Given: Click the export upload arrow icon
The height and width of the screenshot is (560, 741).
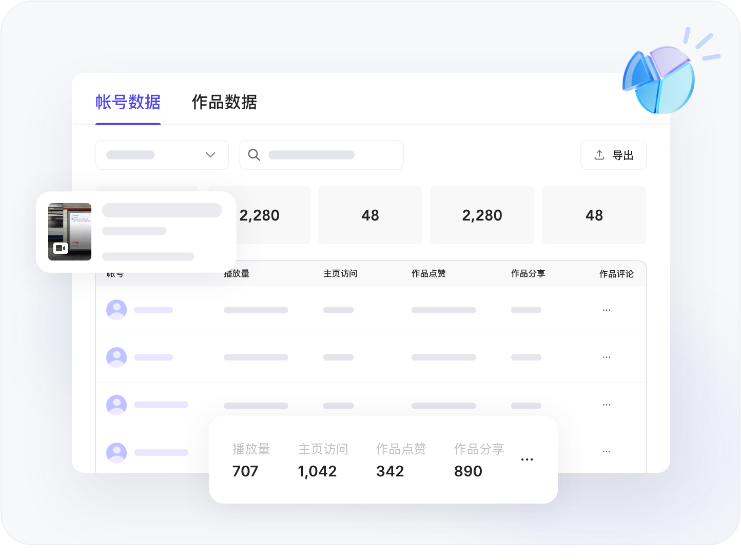Looking at the screenshot, I should [599, 155].
